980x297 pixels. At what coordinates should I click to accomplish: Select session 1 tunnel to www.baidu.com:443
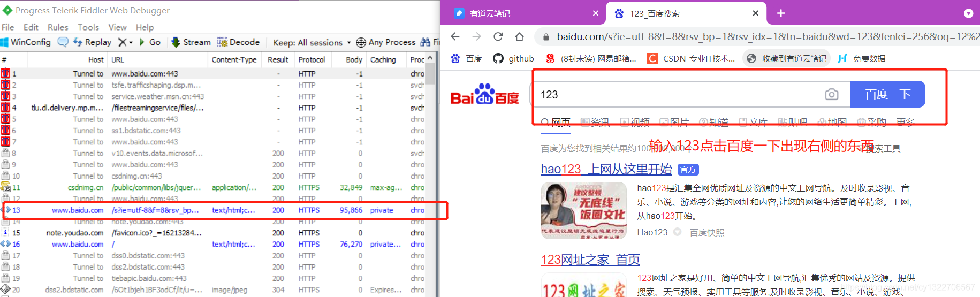pos(213,74)
